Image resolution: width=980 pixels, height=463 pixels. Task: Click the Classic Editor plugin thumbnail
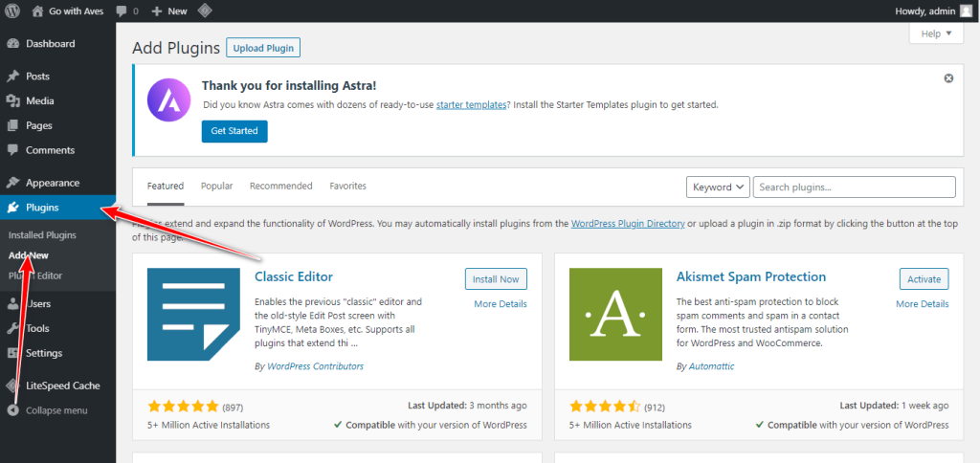click(x=193, y=315)
